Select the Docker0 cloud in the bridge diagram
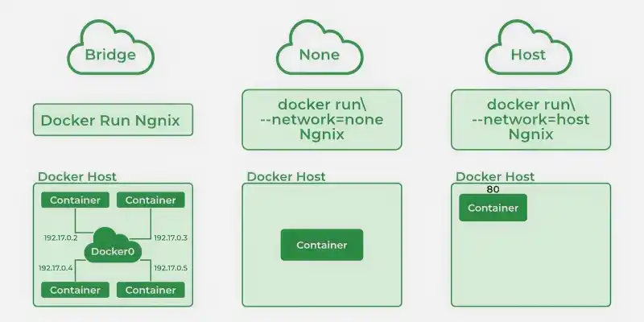Screen dimensions: 644x322 point(113,246)
